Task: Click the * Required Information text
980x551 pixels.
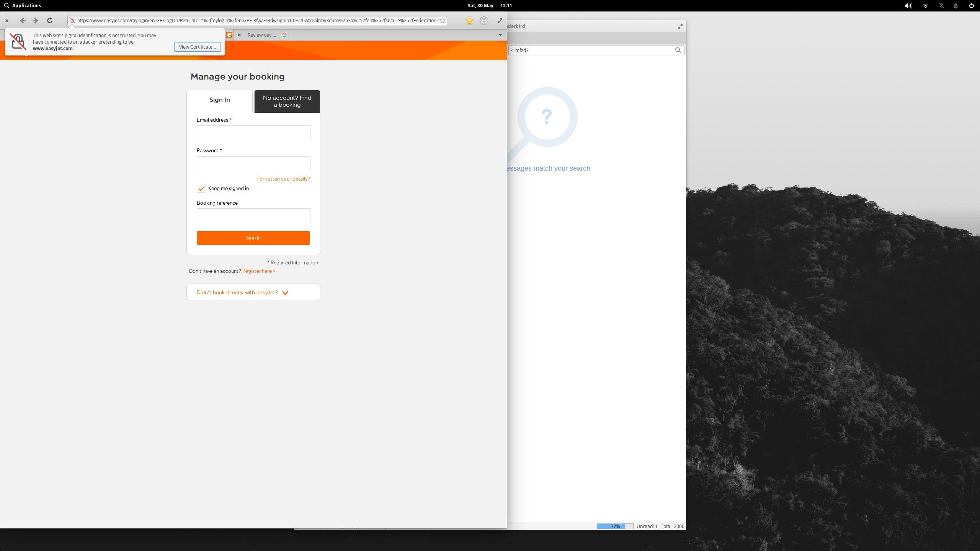Action: (x=293, y=262)
